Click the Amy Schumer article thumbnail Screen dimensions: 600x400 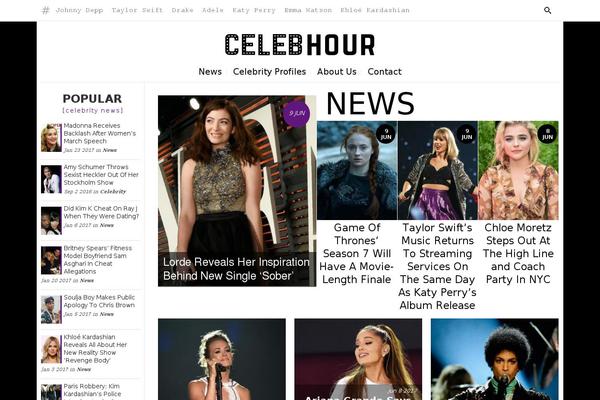(51, 179)
